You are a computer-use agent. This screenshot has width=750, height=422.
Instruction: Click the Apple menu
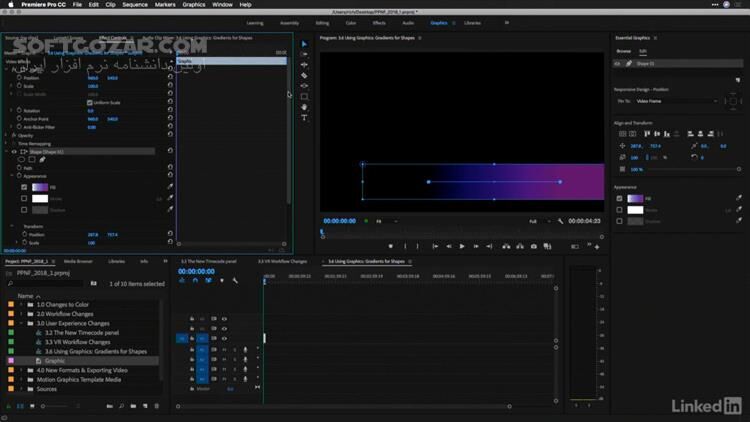point(11,4)
